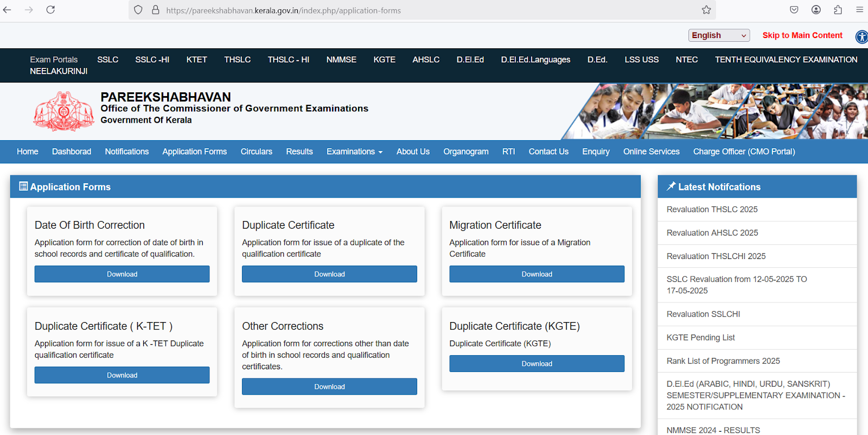Open the Contact Us page
Viewport: 868px width, 435px height.
548,152
